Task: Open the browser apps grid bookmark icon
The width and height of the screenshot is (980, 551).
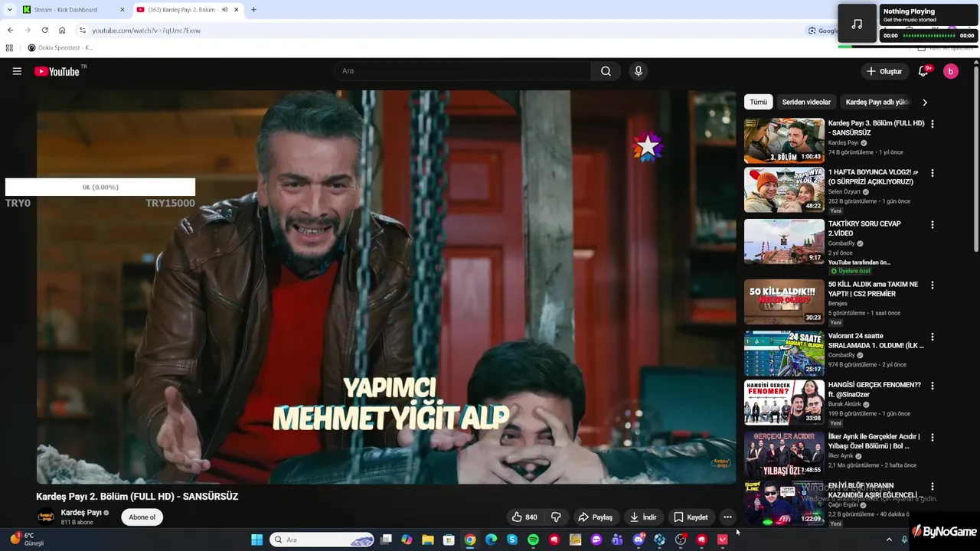Action: pyautogui.click(x=9, y=47)
